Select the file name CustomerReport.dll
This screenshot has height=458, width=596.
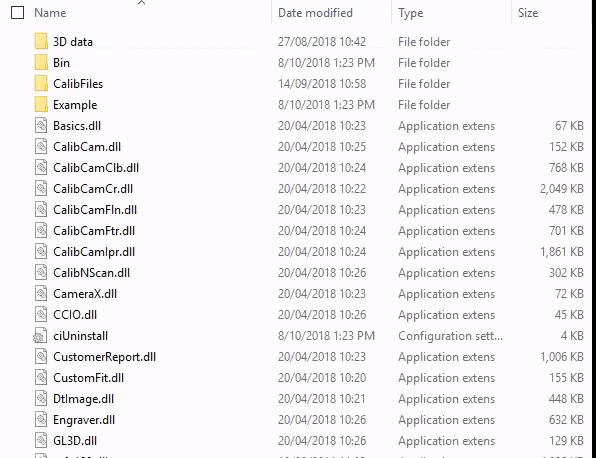[x=105, y=357]
